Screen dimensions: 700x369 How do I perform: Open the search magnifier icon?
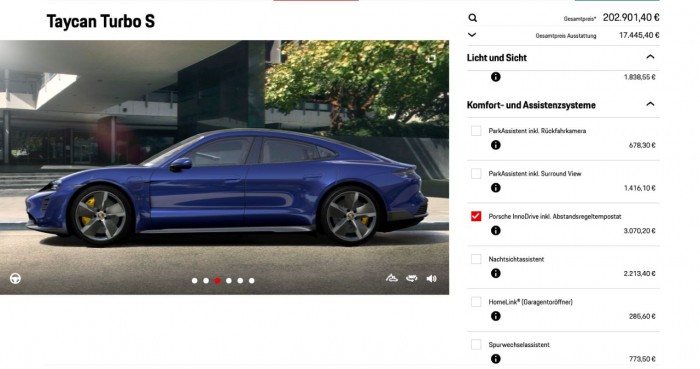click(472, 18)
